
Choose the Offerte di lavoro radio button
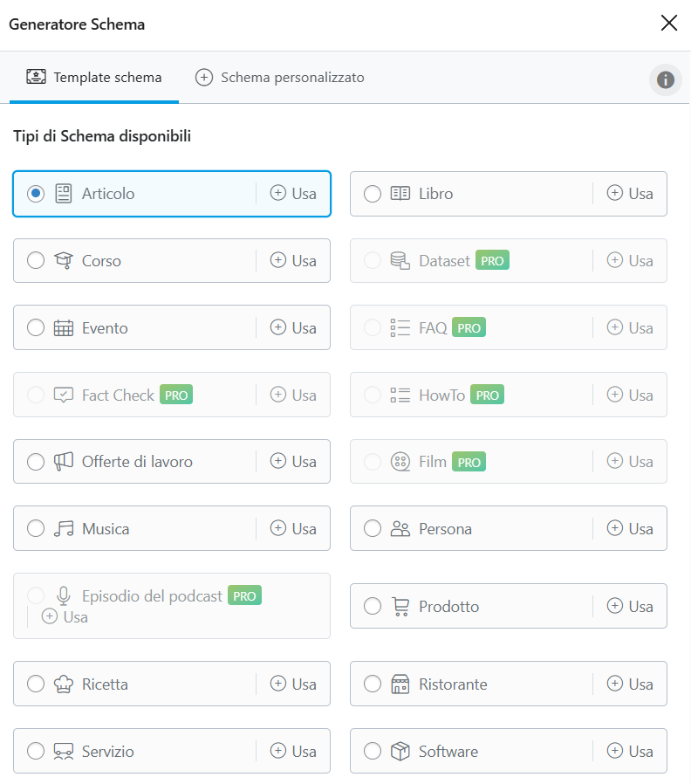coord(35,461)
